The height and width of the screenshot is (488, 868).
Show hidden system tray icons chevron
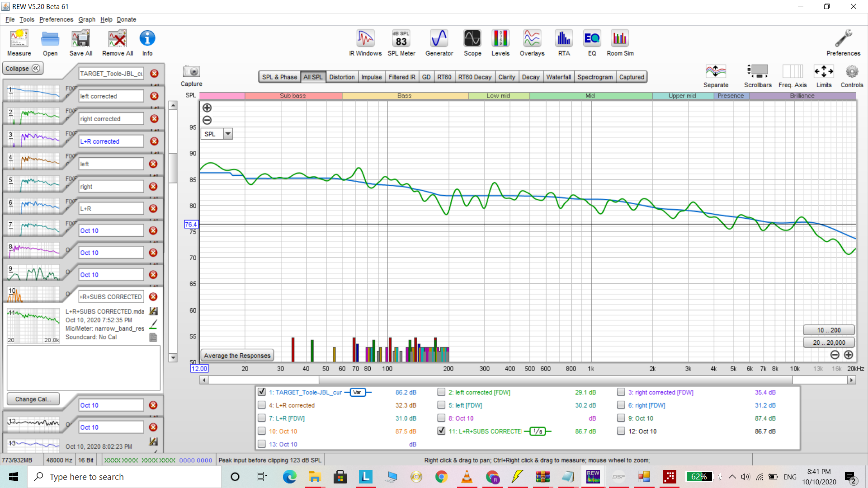coord(732,477)
